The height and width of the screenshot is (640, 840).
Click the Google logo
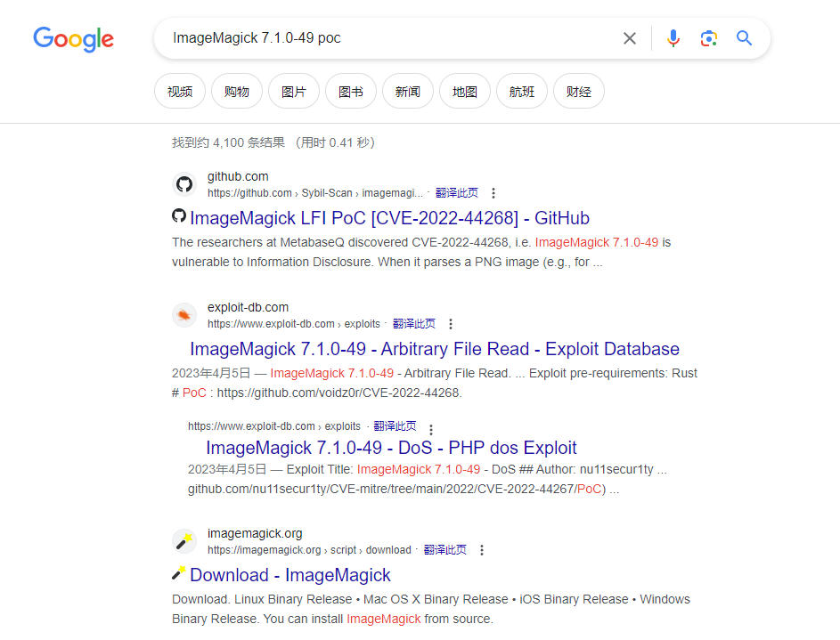(x=73, y=39)
